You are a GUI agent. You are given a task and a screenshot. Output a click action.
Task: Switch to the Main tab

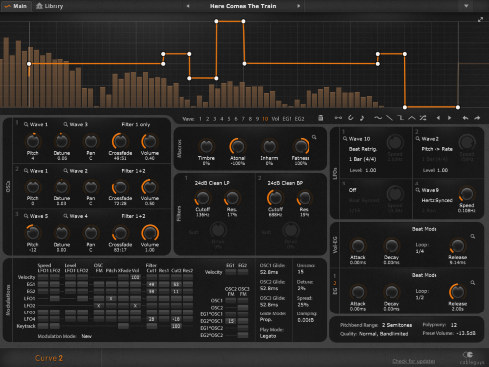pos(16,6)
